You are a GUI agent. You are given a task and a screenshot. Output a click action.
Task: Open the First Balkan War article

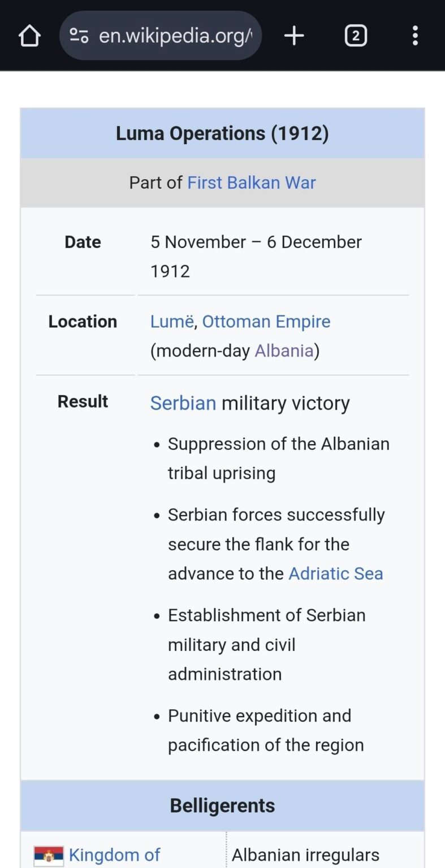point(251,182)
